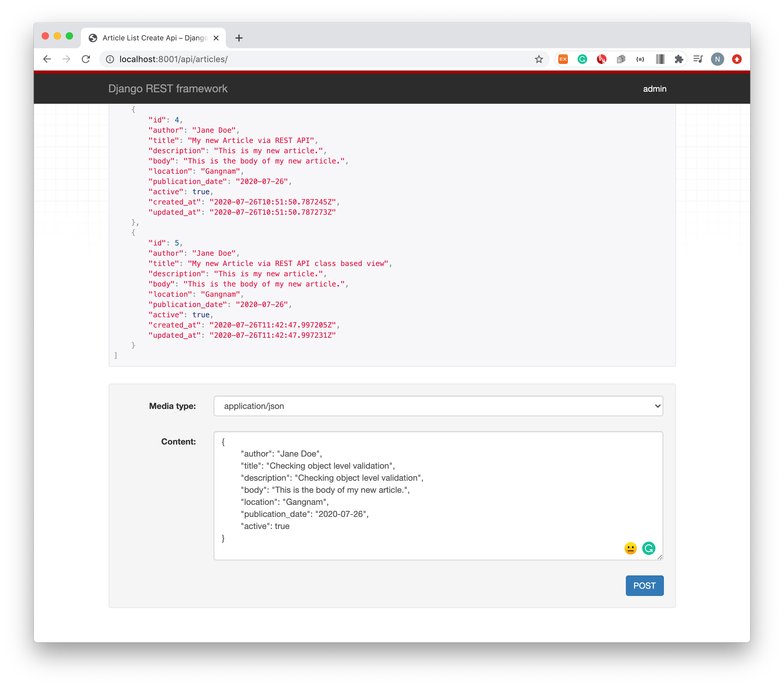The image size is (784, 687).
Task: Click the red LLN extension icon
Action: [601, 59]
